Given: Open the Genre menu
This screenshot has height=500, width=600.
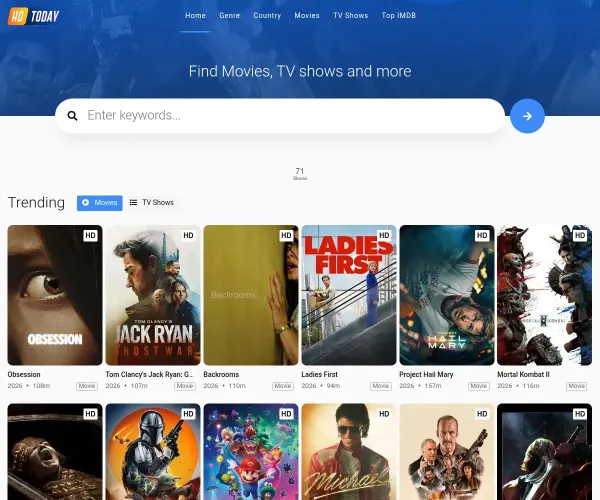Looking at the screenshot, I should pos(230,15).
